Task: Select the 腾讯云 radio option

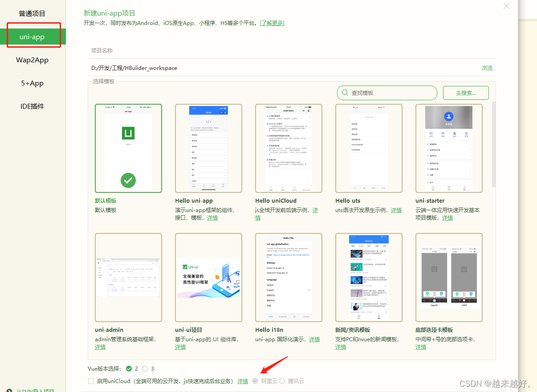Action: coord(282,381)
